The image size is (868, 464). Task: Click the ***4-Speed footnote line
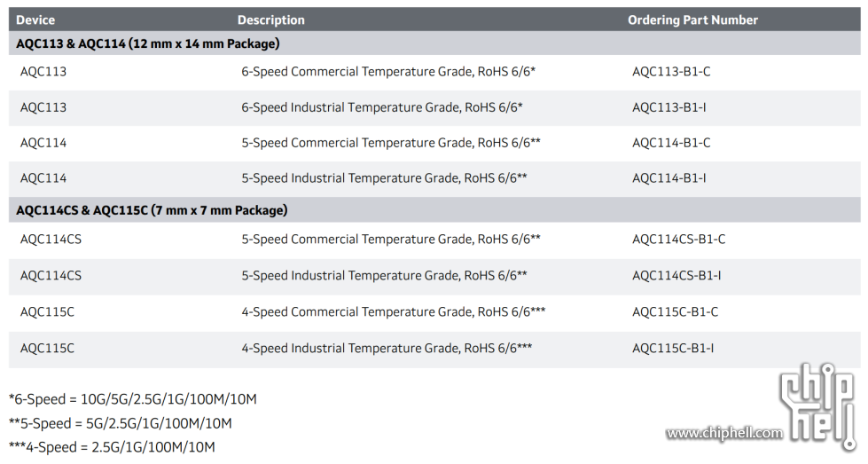tap(112, 447)
